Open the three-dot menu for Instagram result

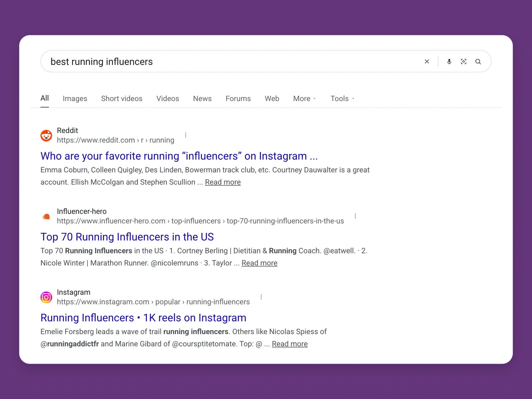[x=261, y=297]
